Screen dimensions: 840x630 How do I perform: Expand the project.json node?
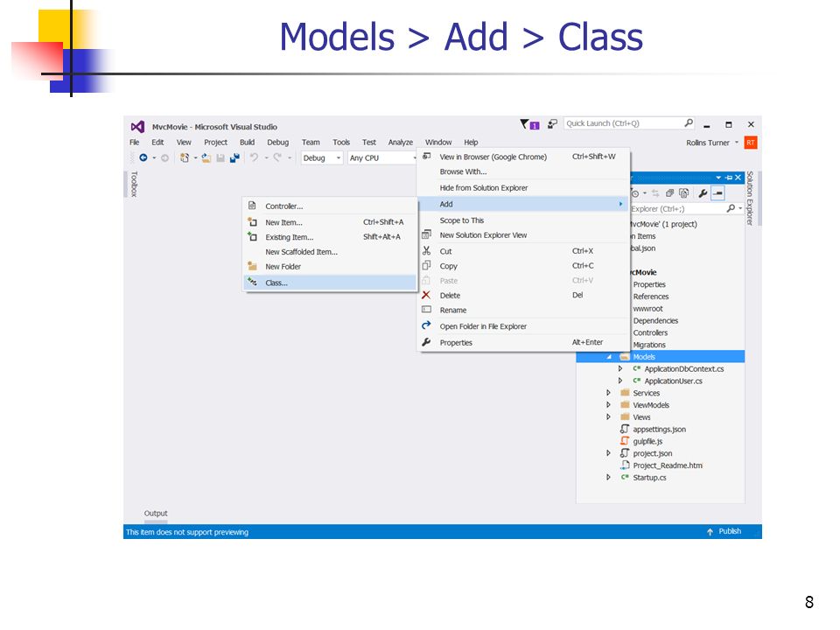click(x=609, y=453)
